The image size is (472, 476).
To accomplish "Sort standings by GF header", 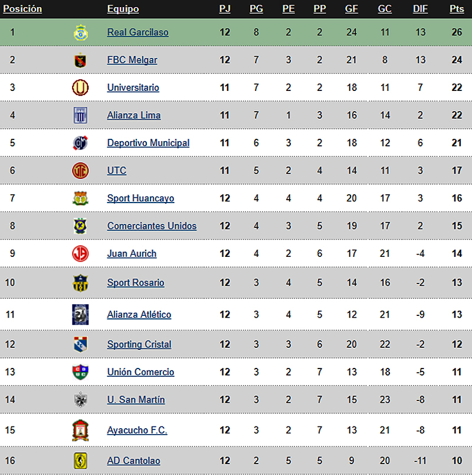I will [351, 9].
